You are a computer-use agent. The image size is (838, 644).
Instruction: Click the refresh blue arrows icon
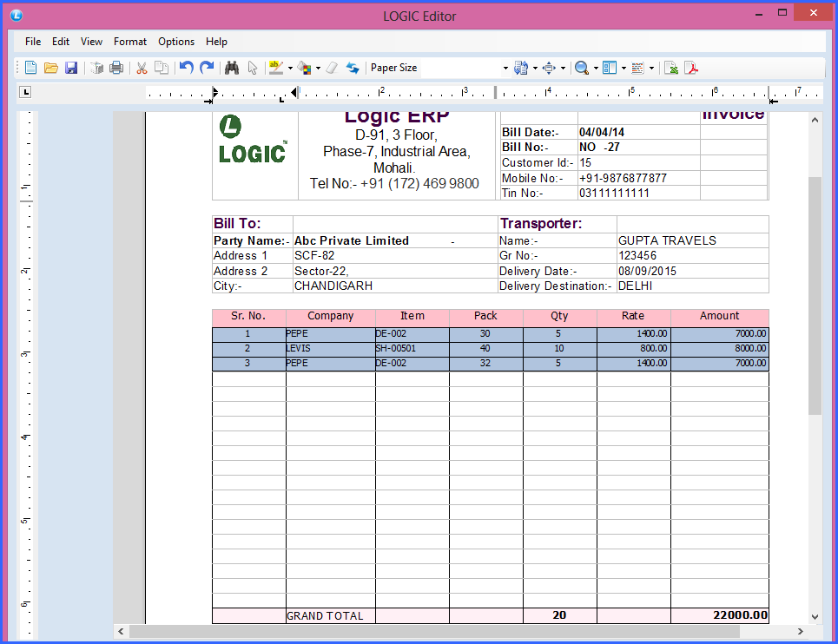353,68
